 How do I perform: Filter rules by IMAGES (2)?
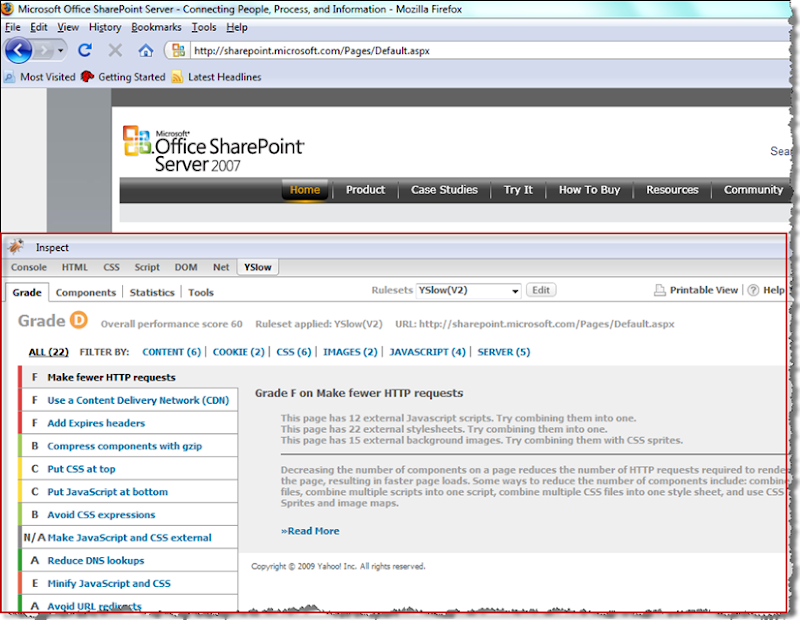pyautogui.click(x=350, y=352)
